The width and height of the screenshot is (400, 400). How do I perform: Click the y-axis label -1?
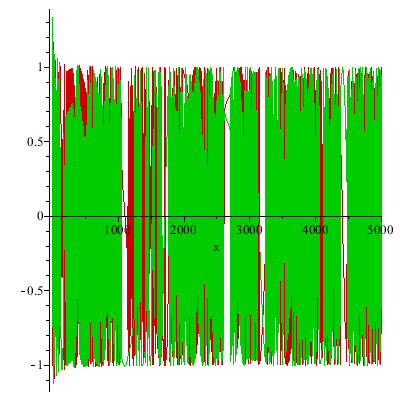point(37,365)
